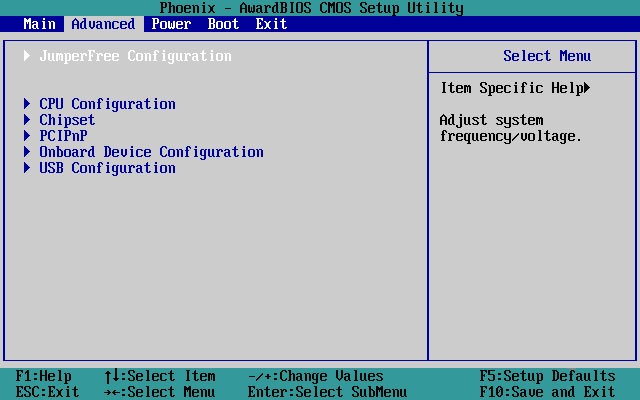Click the F1:Help legend entry
The image size is (640, 400).
point(44,376)
